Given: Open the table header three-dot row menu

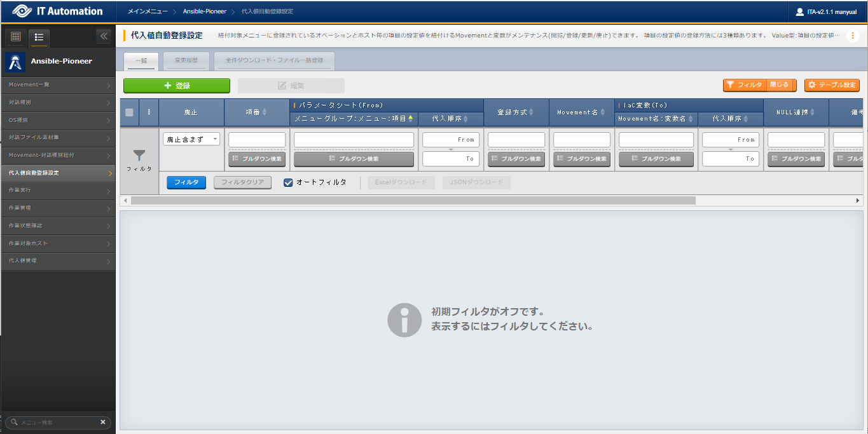Looking at the screenshot, I should [x=149, y=112].
